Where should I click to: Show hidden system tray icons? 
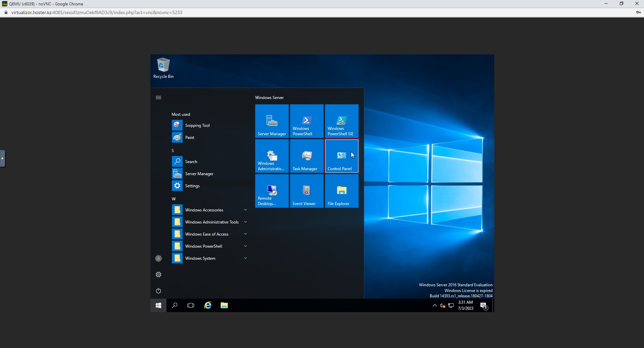(435, 305)
